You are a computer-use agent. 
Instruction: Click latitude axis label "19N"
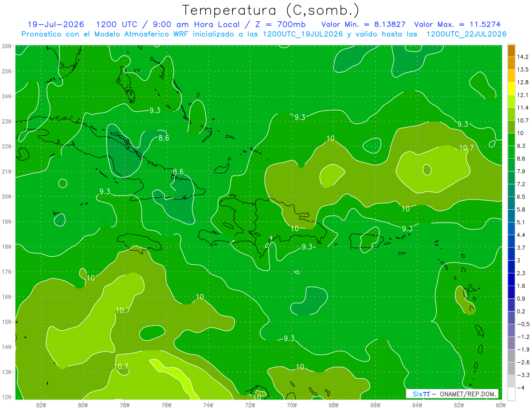(x=7, y=221)
